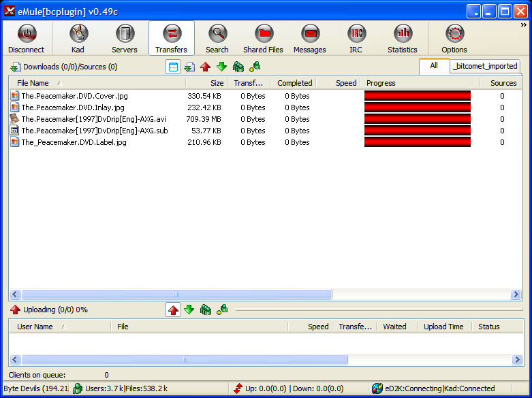Show on-queue clients in bottom pane toolbar
The image size is (532, 398).
(x=206, y=310)
